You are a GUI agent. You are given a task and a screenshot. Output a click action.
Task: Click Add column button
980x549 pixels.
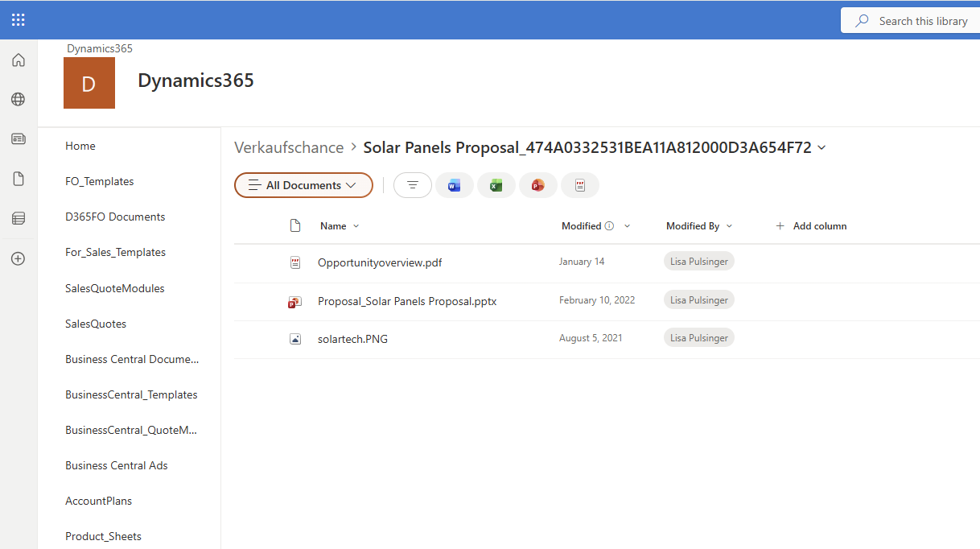[811, 226]
